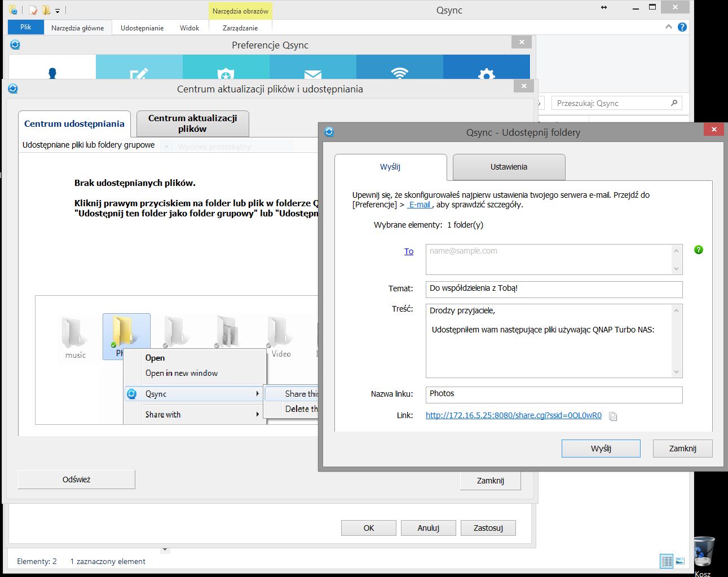The width and height of the screenshot is (728, 577).
Task: Collapse the Explorer ribbon with the chevron
Action: pos(669,26)
